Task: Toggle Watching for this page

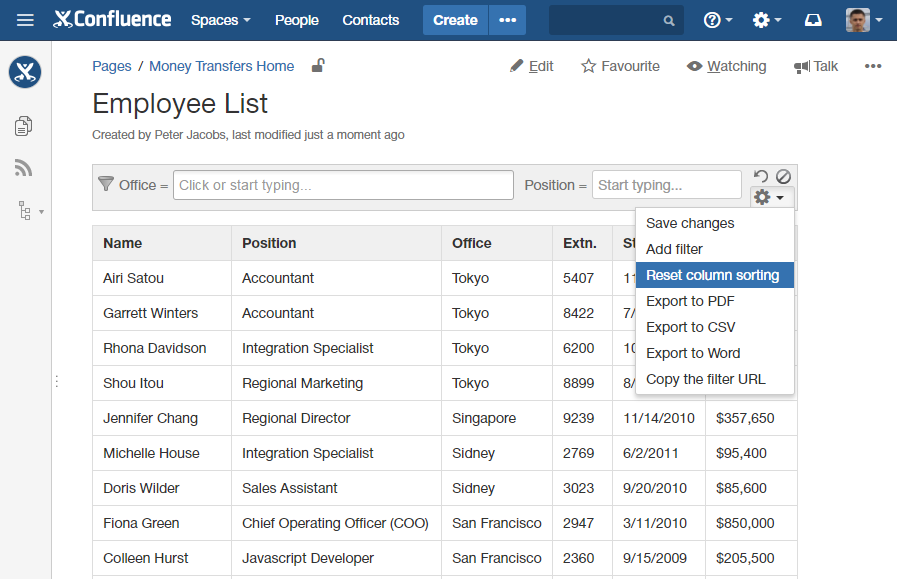Action: click(726, 66)
